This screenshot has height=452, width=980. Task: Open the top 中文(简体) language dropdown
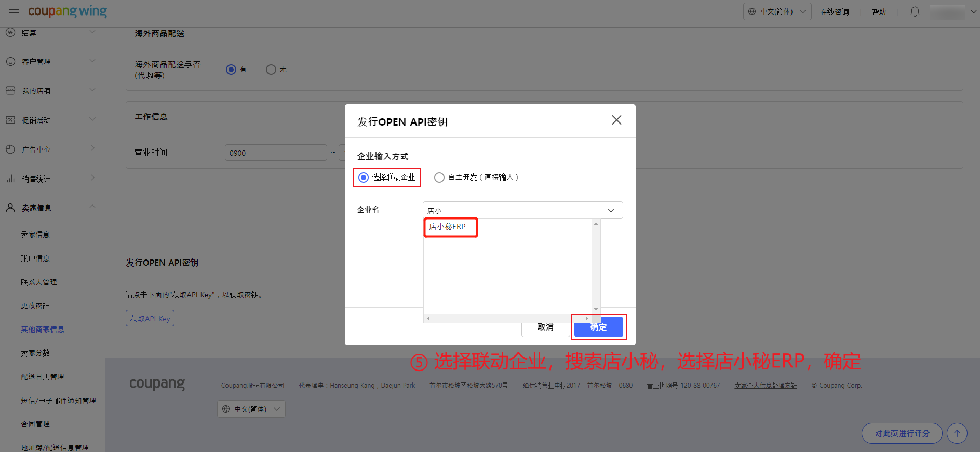(x=777, y=11)
